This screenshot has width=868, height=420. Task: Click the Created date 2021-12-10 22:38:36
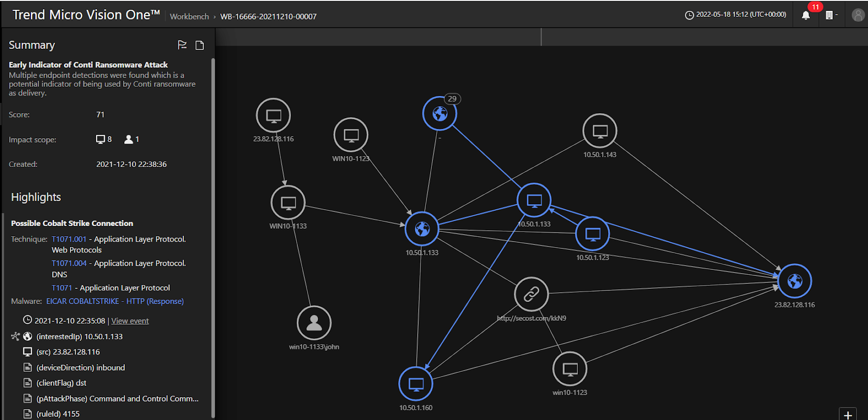[131, 164]
